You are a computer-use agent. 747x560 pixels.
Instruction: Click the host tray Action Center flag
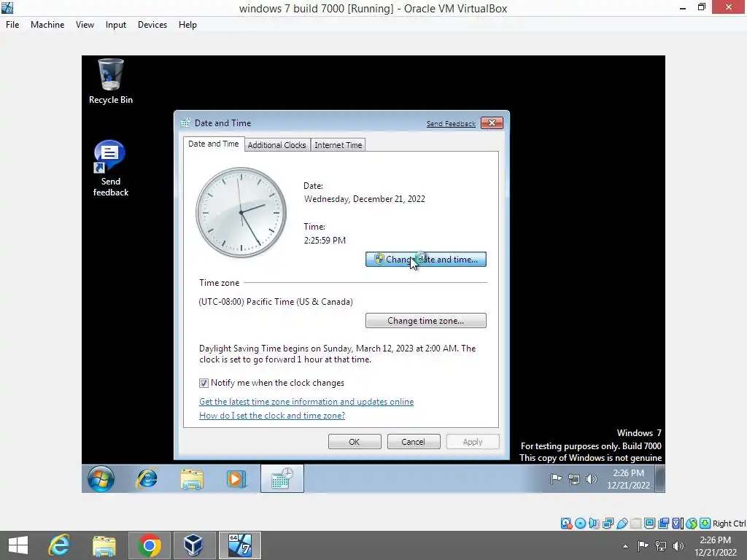(x=643, y=546)
